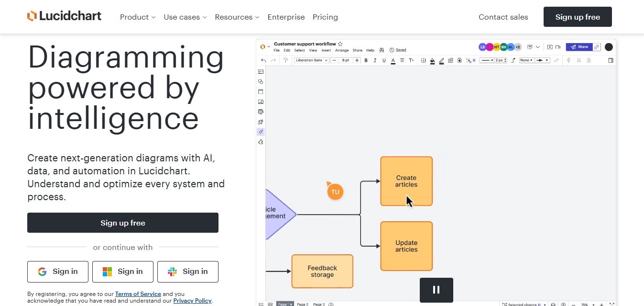Image resolution: width=644 pixels, height=306 pixels.
Task: Open the Liberation Sans font dropdown
Action: click(312, 60)
